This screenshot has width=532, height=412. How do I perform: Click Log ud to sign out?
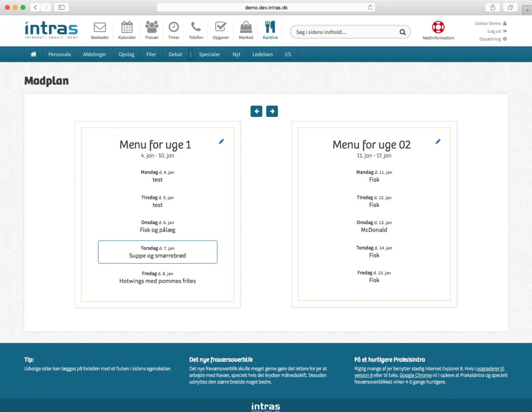click(494, 31)
